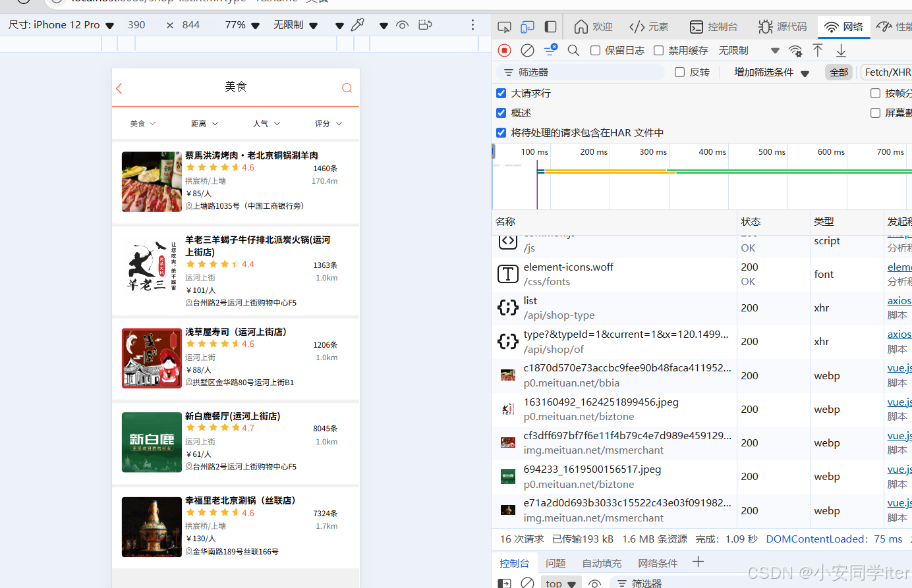The width and height of the screenshot is (912, 588).
Task: Sort by 类型 column header
Action: 847,222
